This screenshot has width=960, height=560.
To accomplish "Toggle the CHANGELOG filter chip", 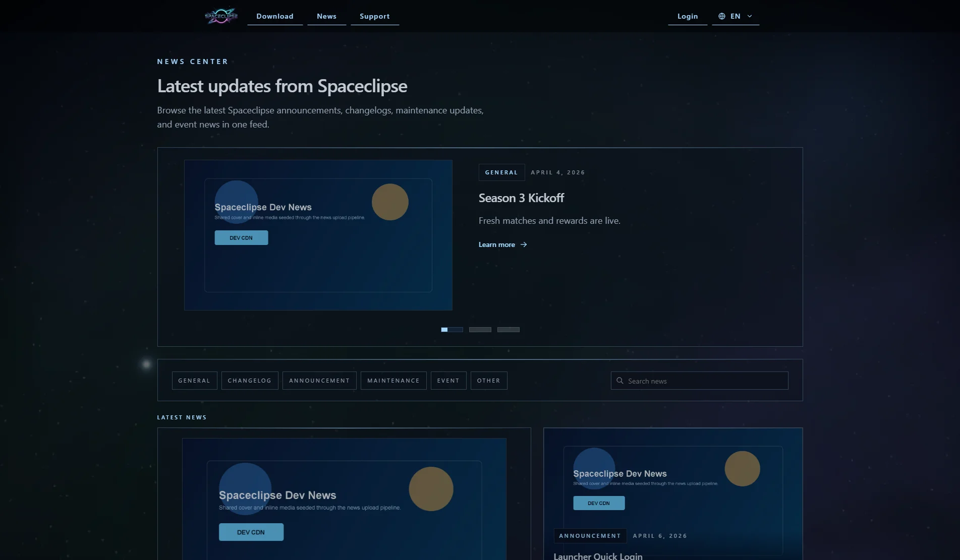I will tap(249, 380).
